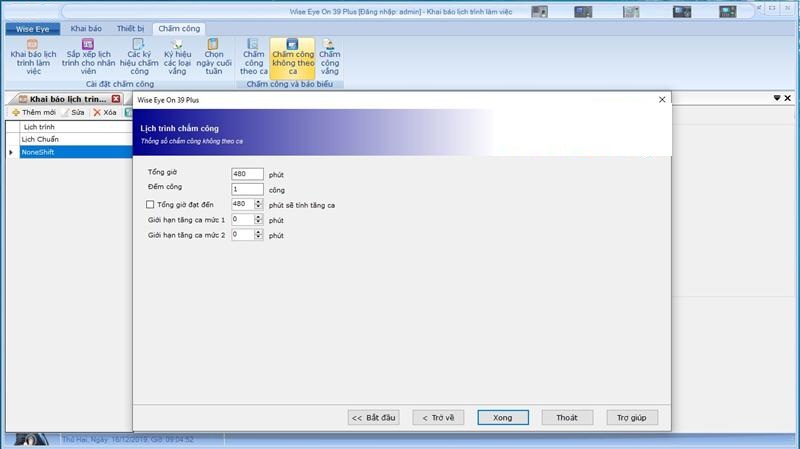Click 'Thêm mới' toolbar button

tap(34, 112)
